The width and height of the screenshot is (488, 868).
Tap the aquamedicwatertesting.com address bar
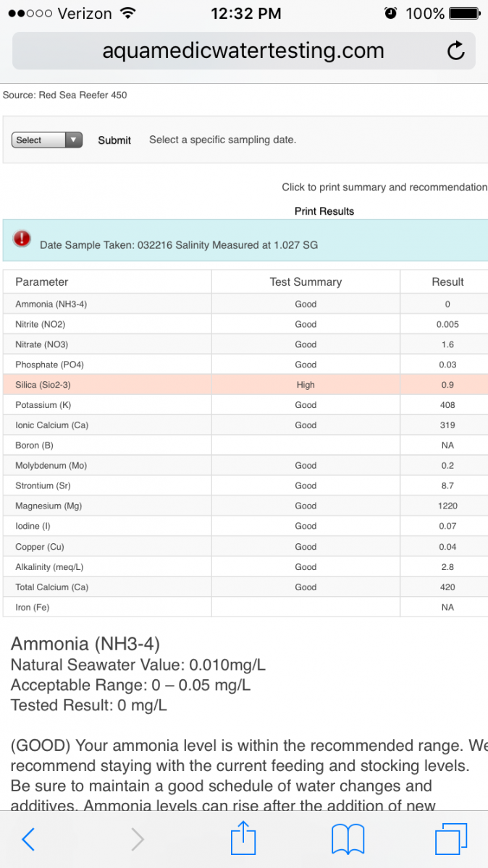[243, 51]
